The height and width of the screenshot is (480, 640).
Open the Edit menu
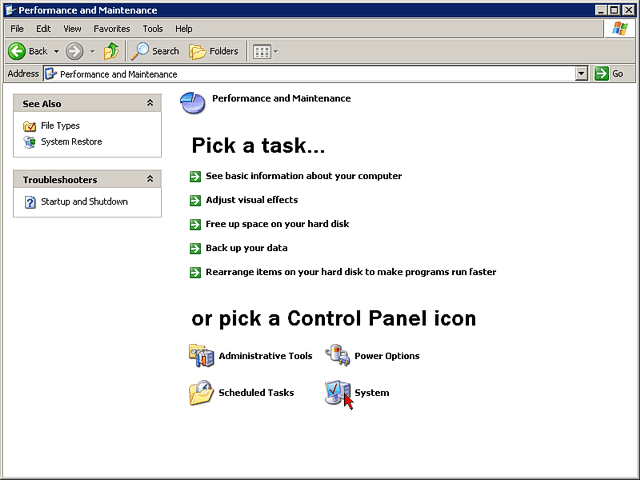pos(43,29)
